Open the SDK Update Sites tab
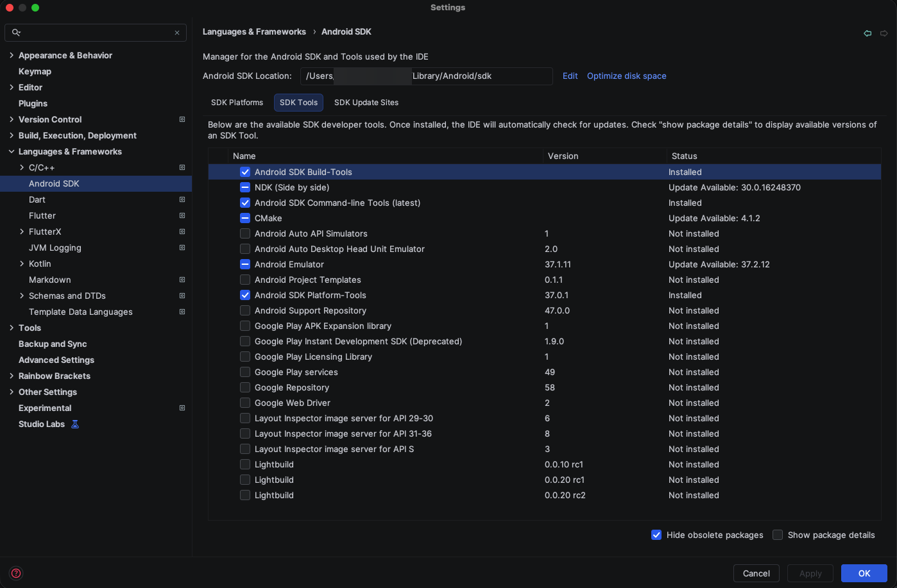This screenshot has width=897, height=588. [x=366, y=103]
